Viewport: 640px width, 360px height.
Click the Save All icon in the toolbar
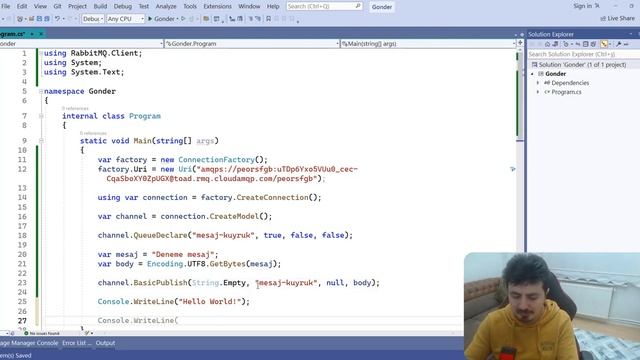(x=47, y=19)
